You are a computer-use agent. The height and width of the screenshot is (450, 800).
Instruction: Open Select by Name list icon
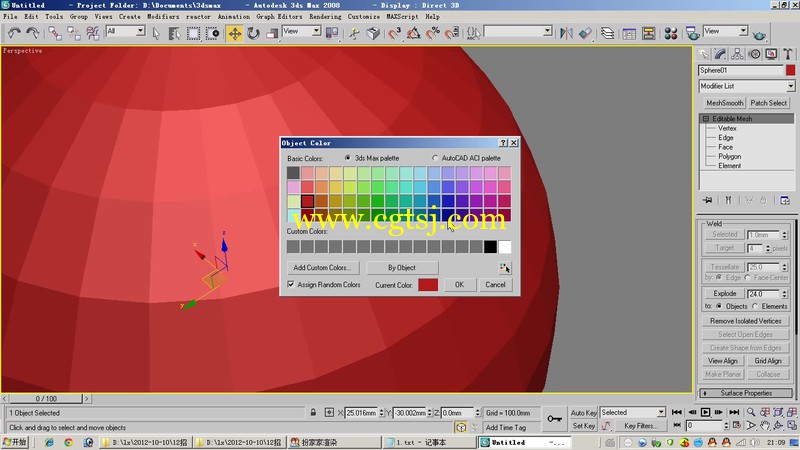tap(174, 34)
